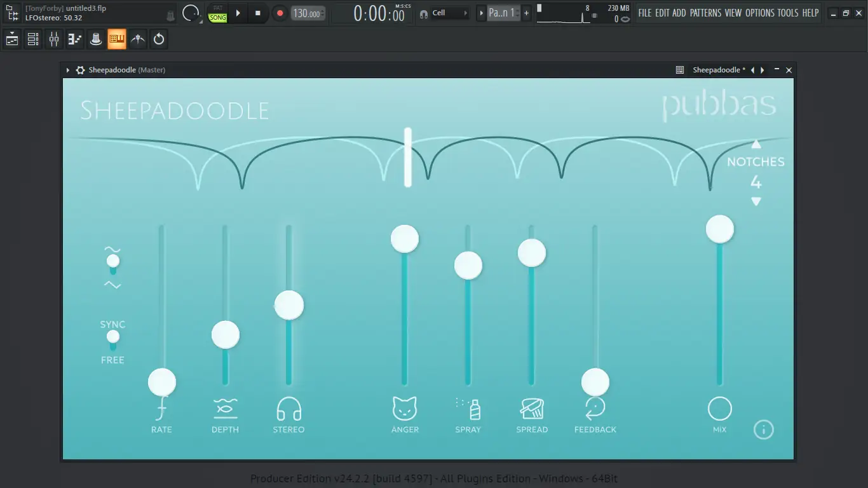Click the song time display
This screenshot has height=488, width=868.
380,13
